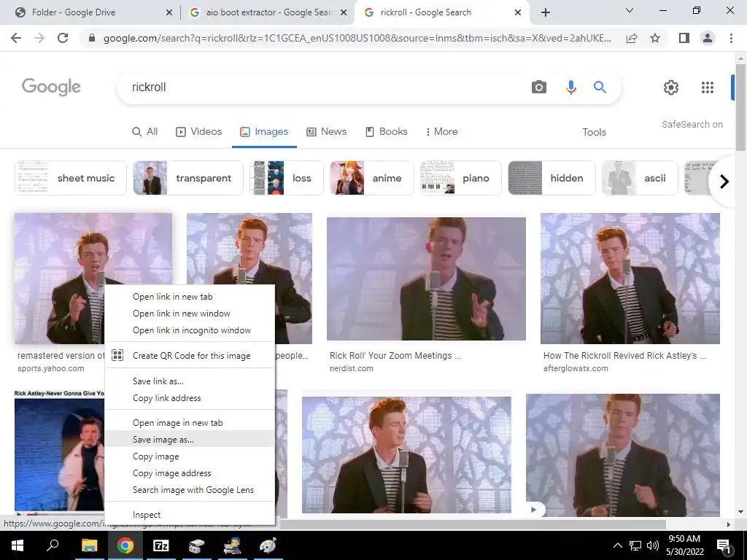Open the afterglowatx.com Rickroll Revived image
The image size is (747, 560).
630,278
